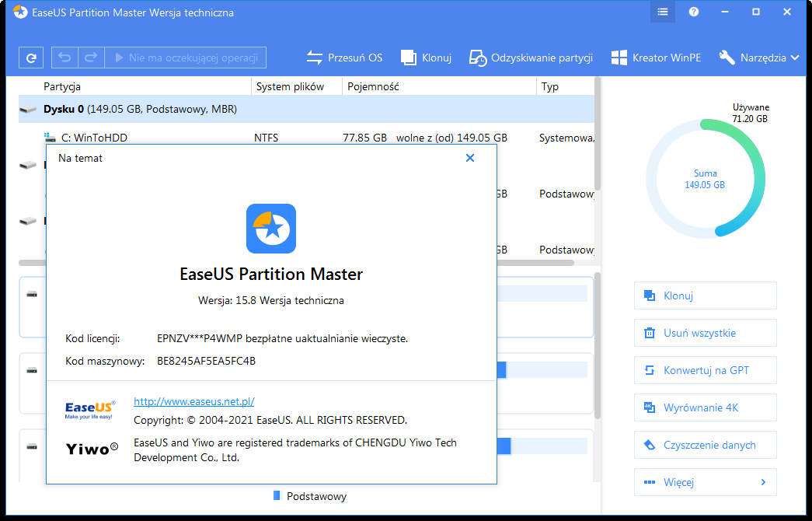The image size is (812, 521).
Task: Click the partition list vertical scrollbar
Action: pos(598,134)
